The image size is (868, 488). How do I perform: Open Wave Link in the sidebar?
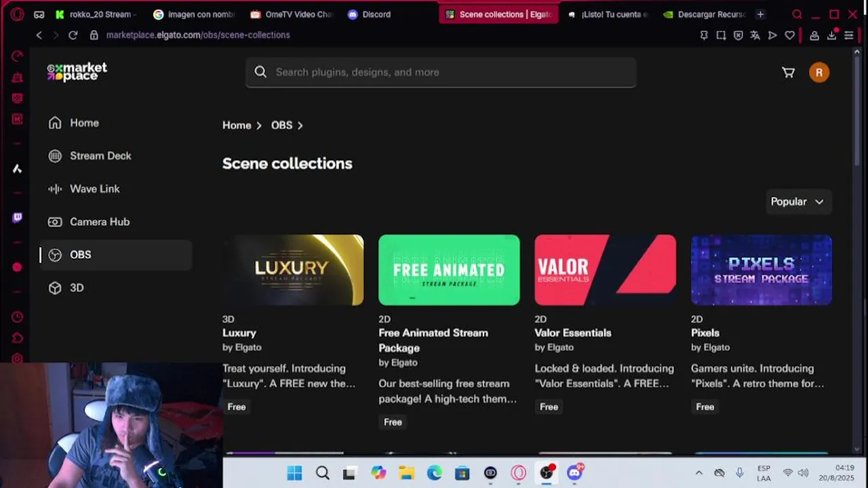[116, 188]
